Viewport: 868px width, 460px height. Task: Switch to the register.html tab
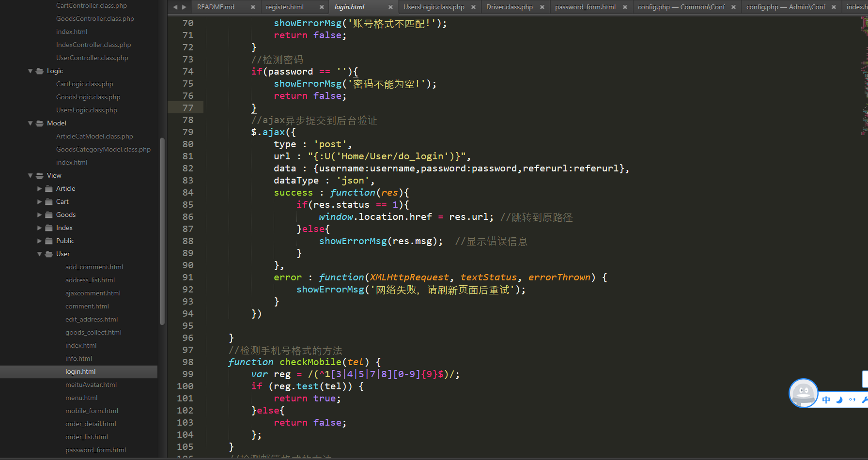[x=285, y=7]
